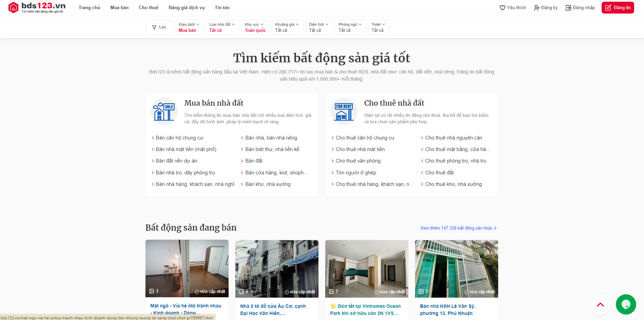Open the Tin tức menu item
This screenshot has height=320, width=644.
(x=222, y=7)
